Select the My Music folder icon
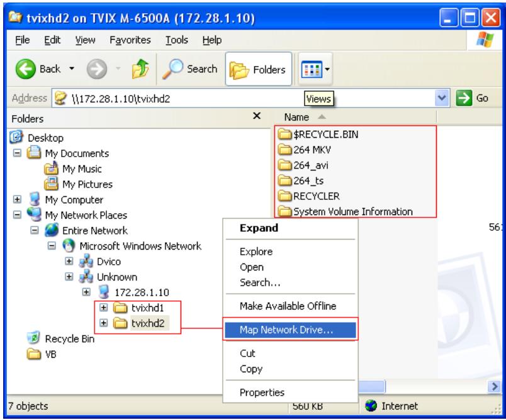The image size is (506, 420). point(52,168)
